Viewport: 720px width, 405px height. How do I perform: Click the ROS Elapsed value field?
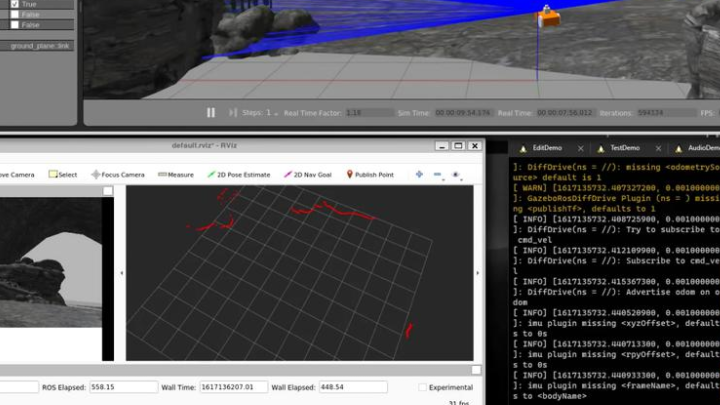124,387
